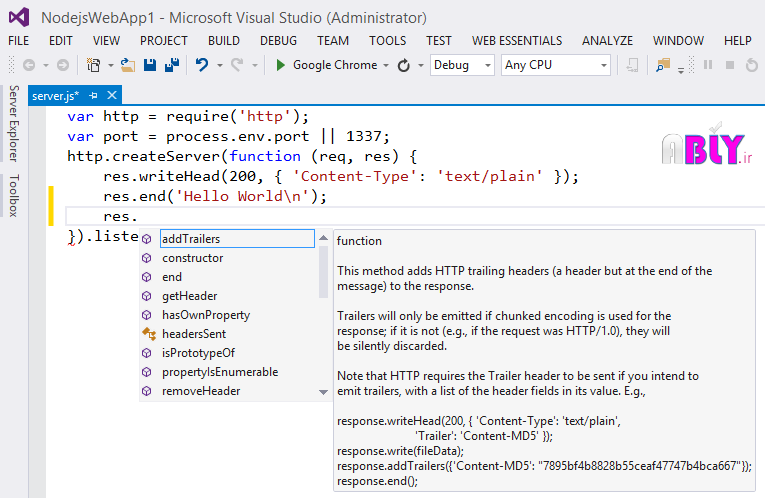Open the Undo history dropdown arrow
The height and width of the screenshot is (498, 765).
click(220, 65)
